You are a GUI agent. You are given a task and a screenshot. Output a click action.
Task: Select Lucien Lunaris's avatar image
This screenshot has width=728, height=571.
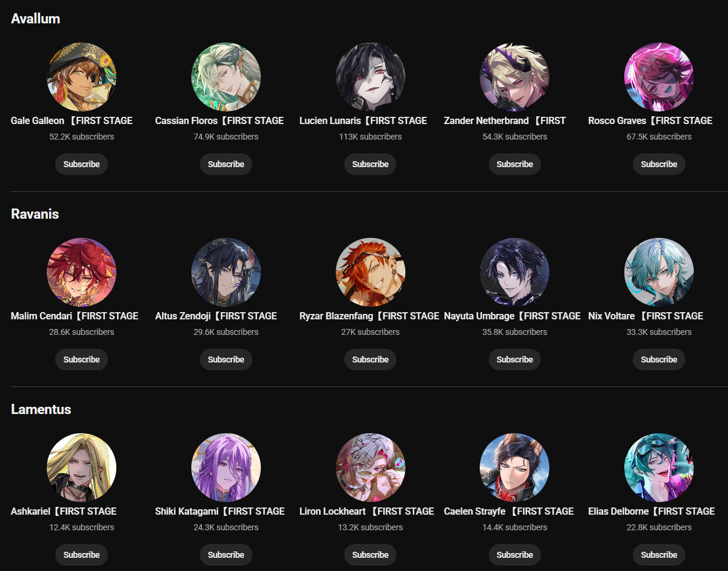tap(371, 77)
